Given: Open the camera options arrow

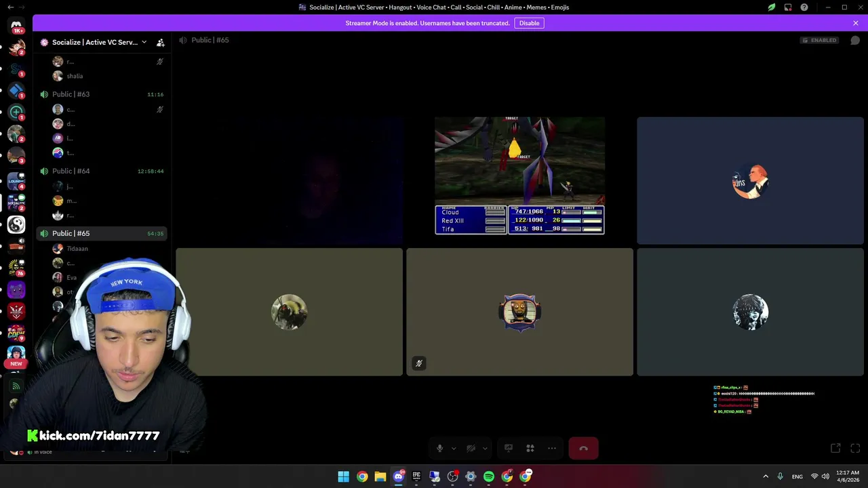Looking at the screenshot, I should coord(485,448).
